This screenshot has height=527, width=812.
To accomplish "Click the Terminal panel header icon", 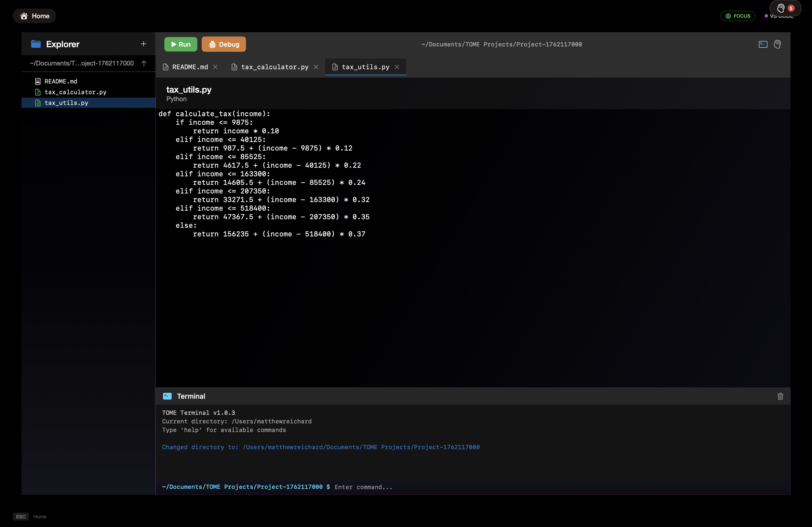I will [x=167, y=396].
